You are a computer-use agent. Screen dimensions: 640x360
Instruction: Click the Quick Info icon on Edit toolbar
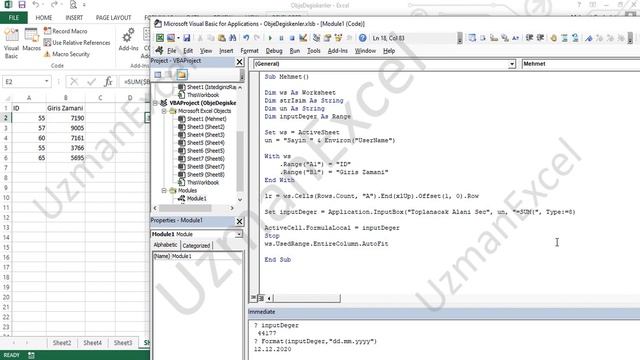pyautogui.click(x=494, y=38)
